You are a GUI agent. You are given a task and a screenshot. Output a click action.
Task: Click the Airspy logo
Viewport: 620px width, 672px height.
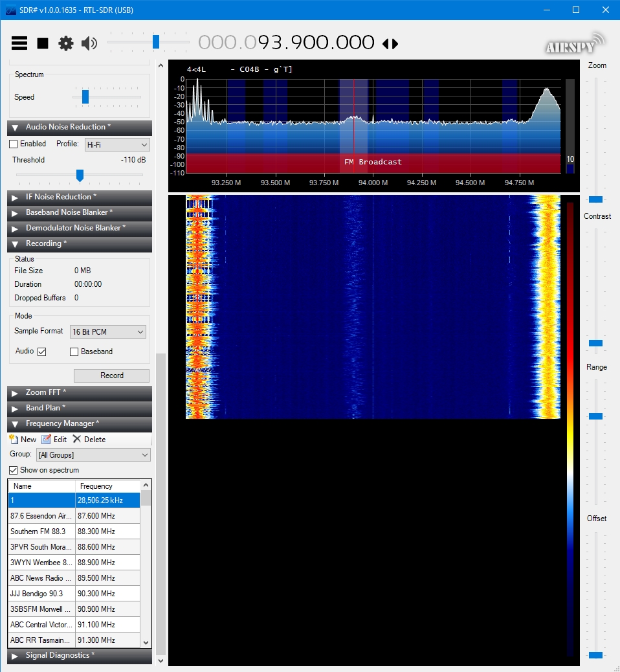(575, 44)
